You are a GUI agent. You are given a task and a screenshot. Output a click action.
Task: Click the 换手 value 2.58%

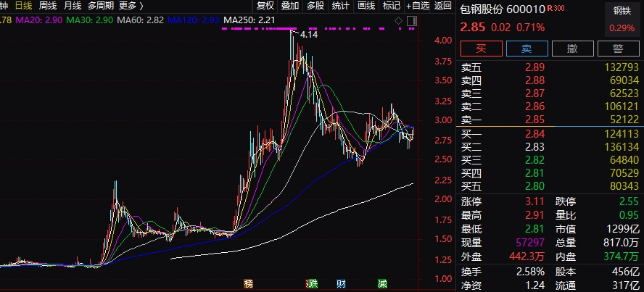531,272
